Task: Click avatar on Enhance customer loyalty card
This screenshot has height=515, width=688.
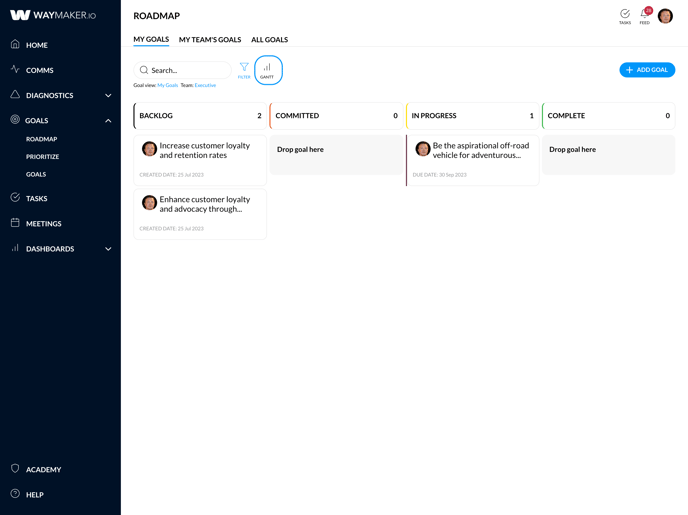Action: click(149, 203)
